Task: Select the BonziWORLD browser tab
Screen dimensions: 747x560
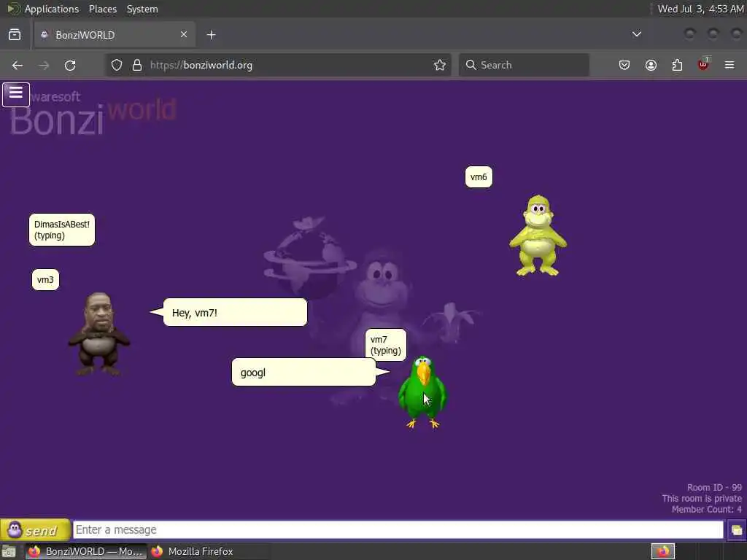Action: coord(115,35)
